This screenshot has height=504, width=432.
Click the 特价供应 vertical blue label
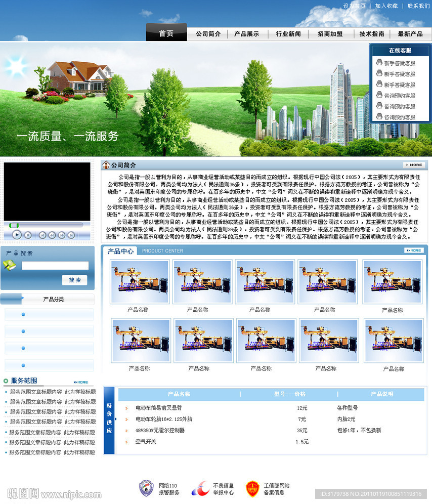click(109, 417)
